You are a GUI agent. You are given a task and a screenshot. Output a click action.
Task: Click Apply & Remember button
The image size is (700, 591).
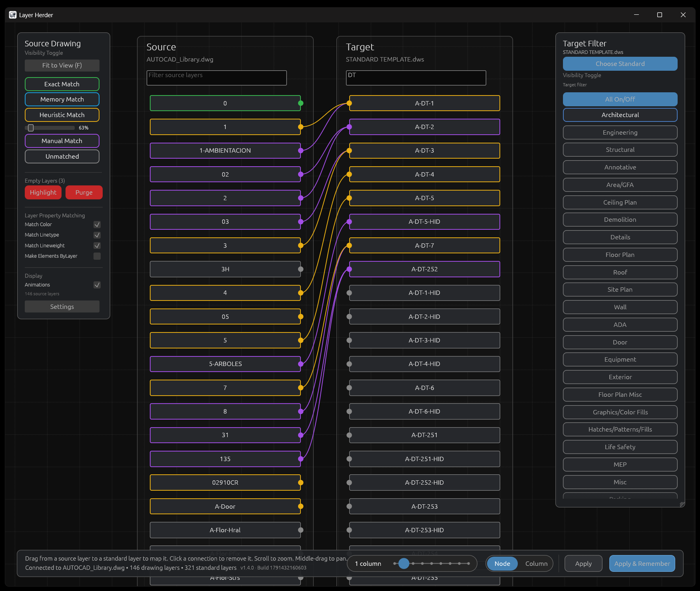[x=642, y=563]
